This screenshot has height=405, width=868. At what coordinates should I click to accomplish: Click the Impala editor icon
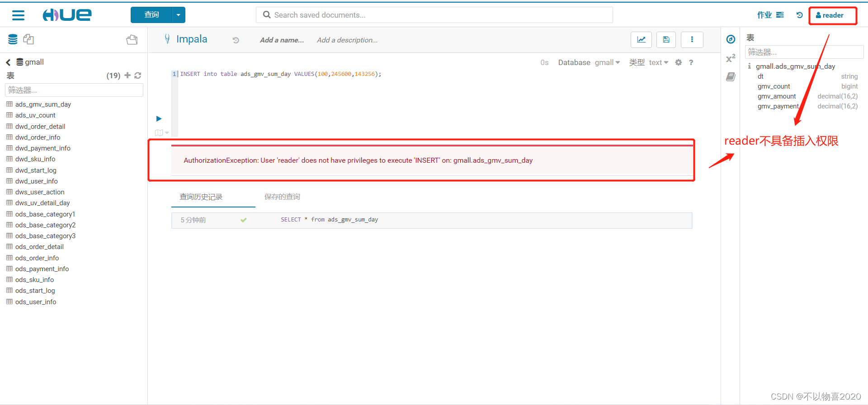pyautogui.click(x=167, y=39)
